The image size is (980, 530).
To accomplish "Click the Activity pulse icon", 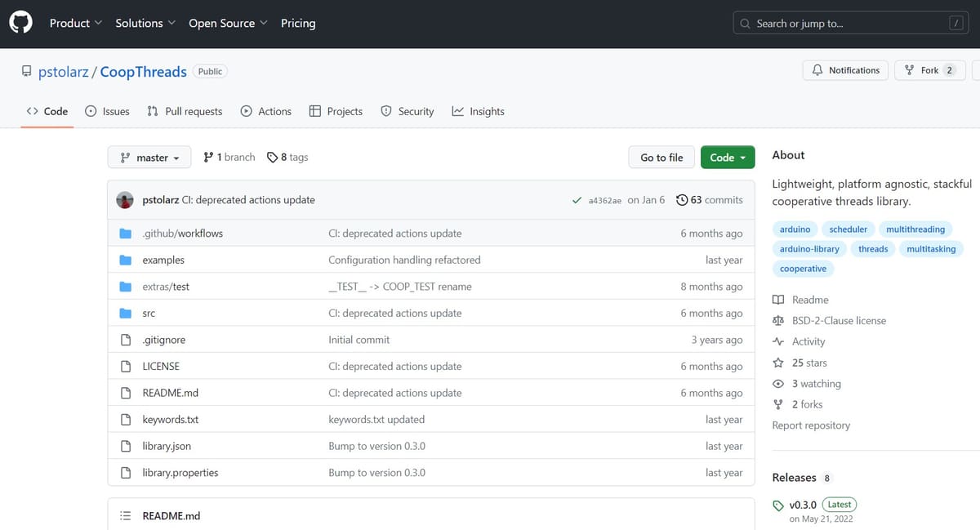I will pyautogui.click(x=778, y=341).
